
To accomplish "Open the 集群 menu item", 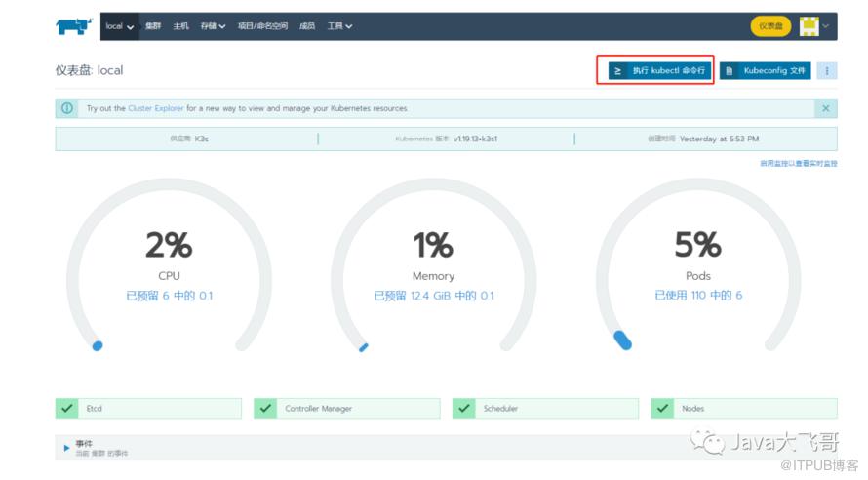I will tap(153, 26).
